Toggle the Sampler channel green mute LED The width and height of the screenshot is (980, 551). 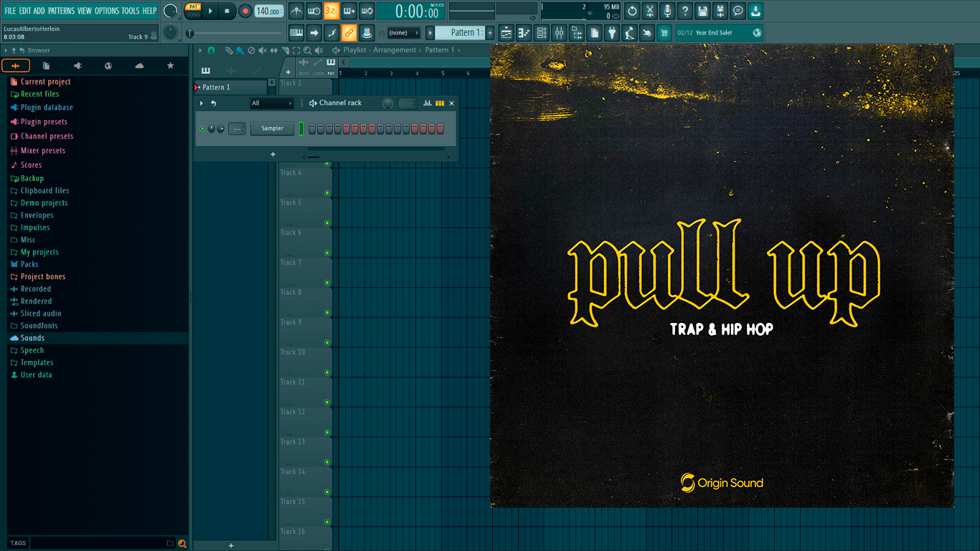[202, 128]
